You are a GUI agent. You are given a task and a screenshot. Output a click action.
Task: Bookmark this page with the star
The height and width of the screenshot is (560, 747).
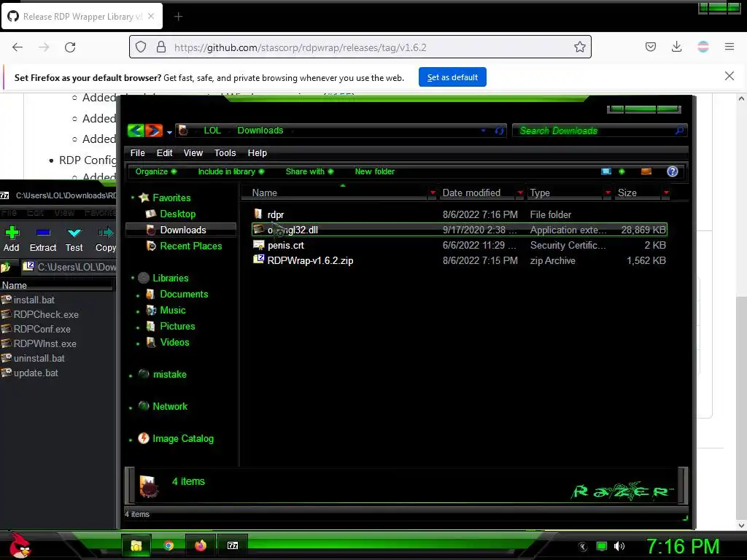click(579, 47)
